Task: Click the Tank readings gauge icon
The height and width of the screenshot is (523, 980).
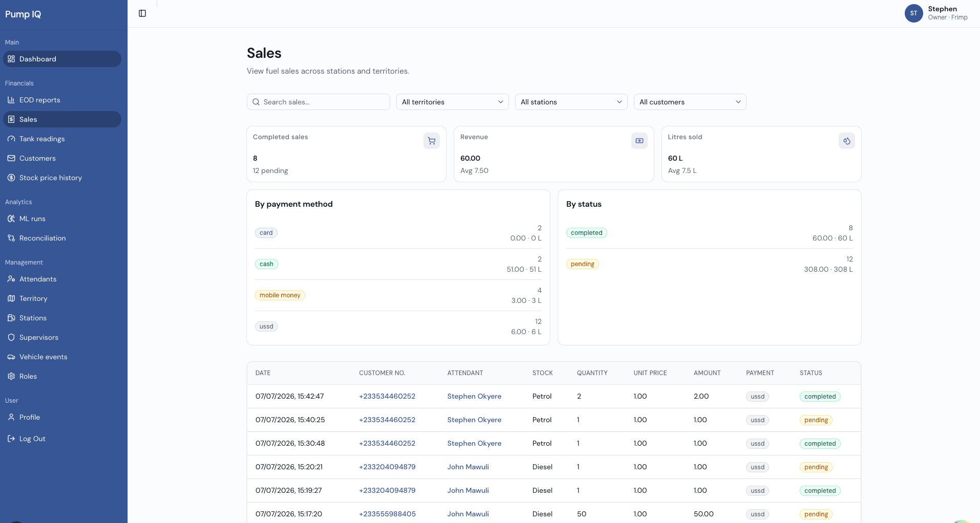Action: (11, 139)
